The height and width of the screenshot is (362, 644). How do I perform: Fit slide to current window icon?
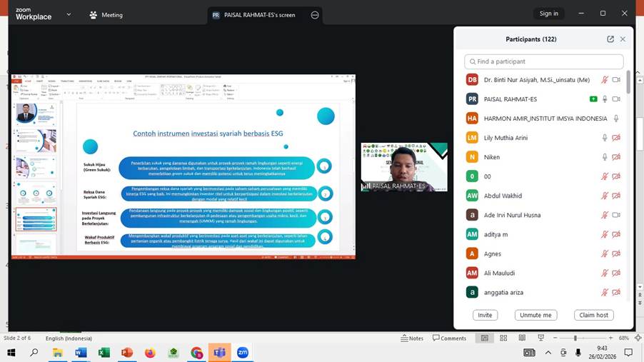point(637,338)
